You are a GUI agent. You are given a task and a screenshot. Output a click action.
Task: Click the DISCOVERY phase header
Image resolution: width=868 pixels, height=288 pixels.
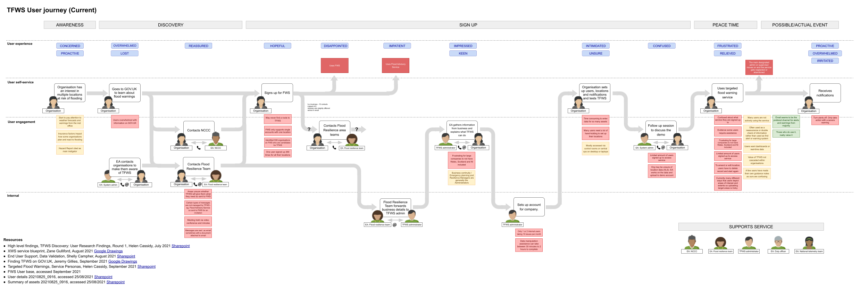(x=170, y=25)
